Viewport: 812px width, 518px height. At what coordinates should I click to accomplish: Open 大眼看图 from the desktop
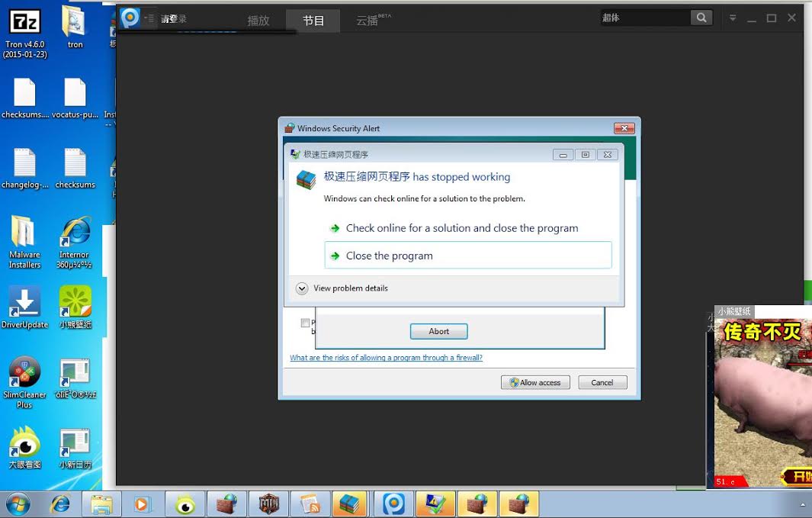(x=24, y=442)
